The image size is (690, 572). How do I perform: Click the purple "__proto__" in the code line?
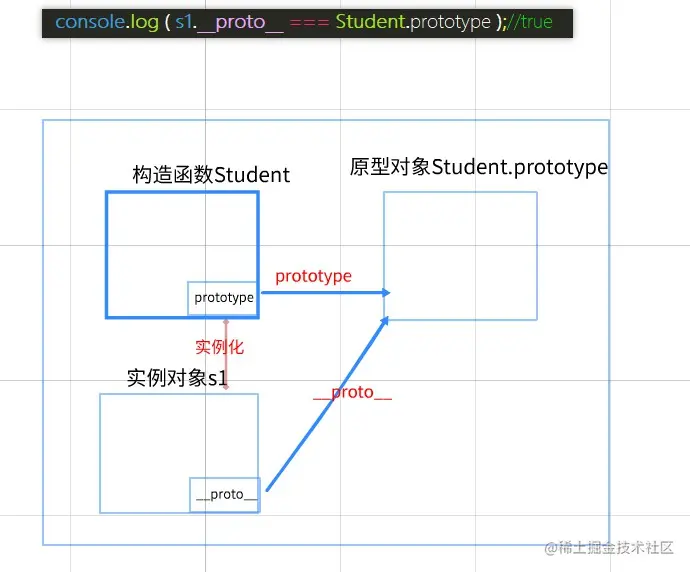pyautogui.click(x=240, y=23)
